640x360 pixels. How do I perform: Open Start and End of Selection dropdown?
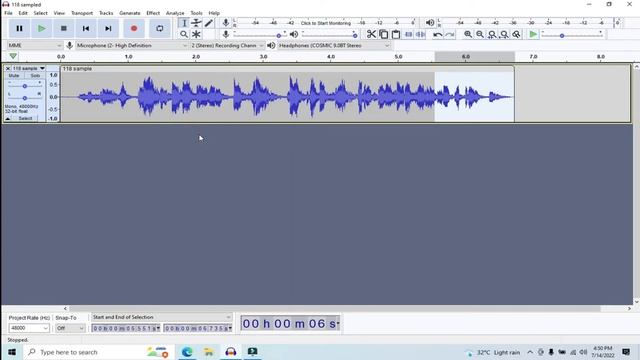(161, 317)
